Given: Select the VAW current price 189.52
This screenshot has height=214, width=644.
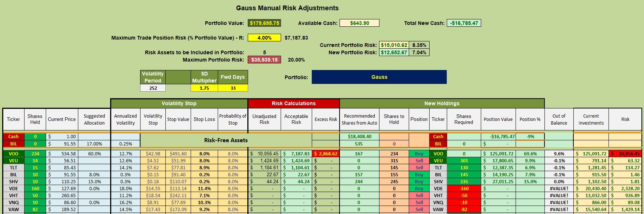Looking at the screenshot, I should [x=62, y=209].
